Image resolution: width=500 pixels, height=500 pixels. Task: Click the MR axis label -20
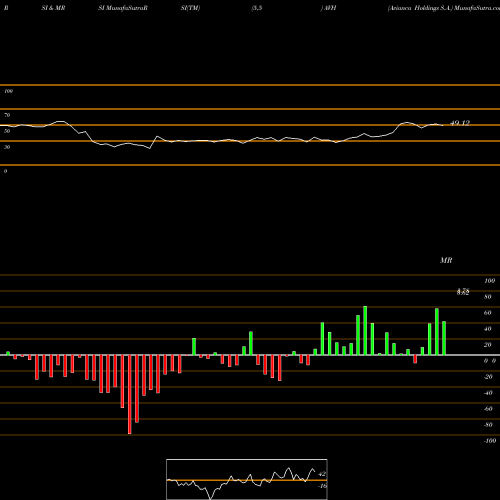click(488, 377)
